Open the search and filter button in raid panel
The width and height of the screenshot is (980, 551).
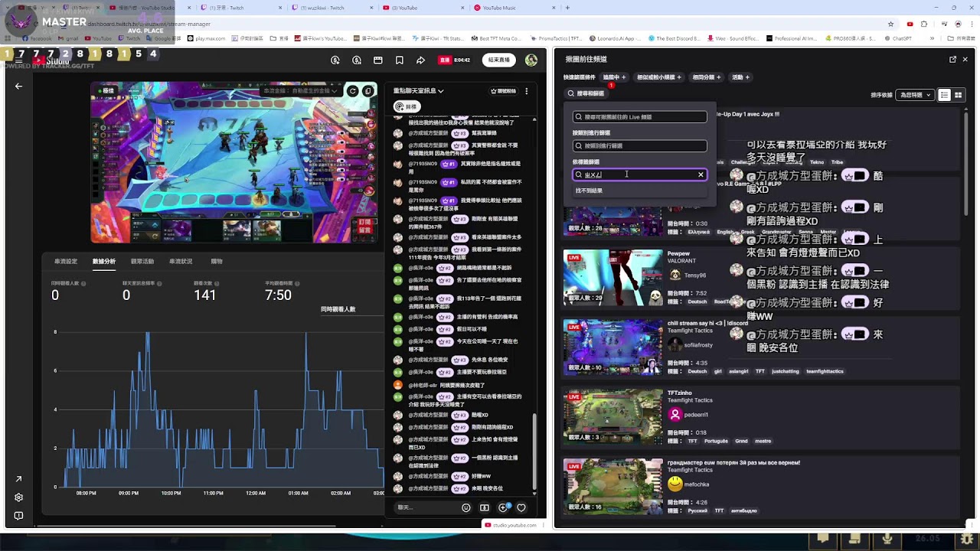pos(586,93)
